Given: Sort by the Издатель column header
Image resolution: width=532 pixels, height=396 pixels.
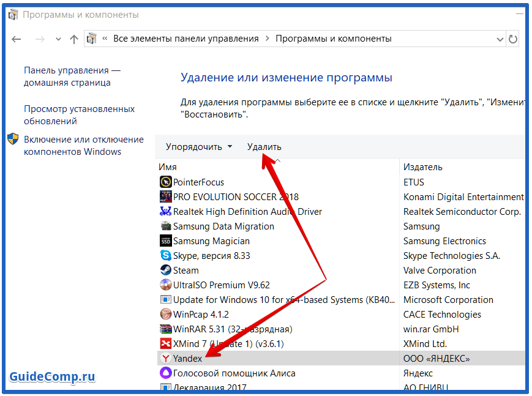Looking at the screenshot, I should tap(423, 167).
